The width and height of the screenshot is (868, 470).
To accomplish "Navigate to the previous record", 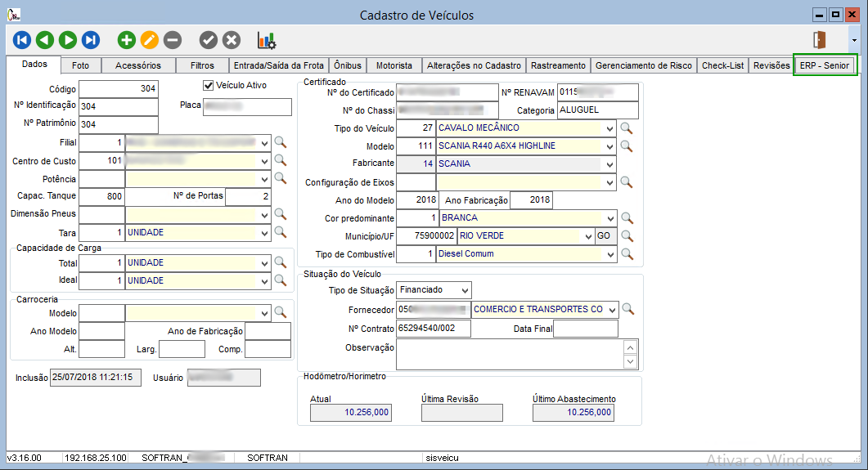I will (45, 39).
